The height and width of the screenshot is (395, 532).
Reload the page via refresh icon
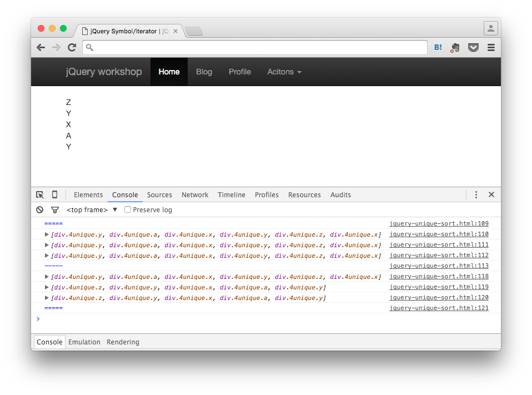tap(72, 47)
